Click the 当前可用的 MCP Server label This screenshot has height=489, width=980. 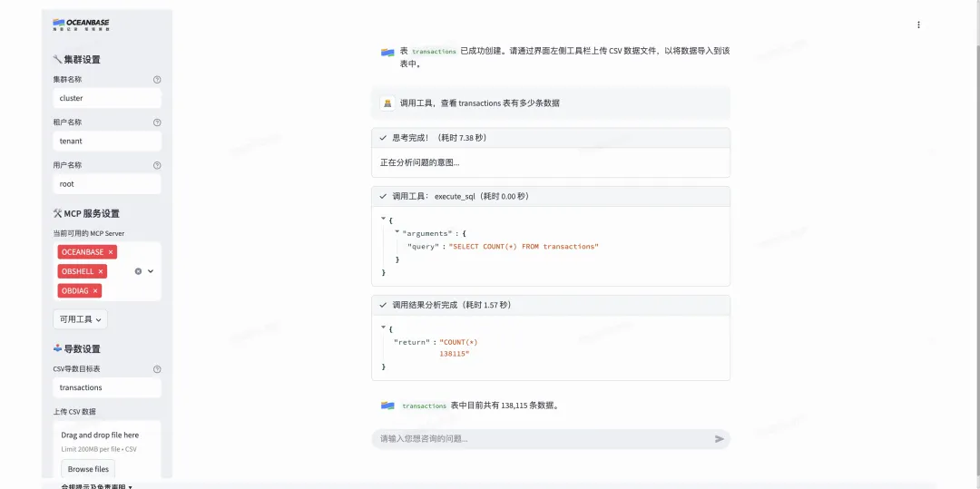[89, 233]
